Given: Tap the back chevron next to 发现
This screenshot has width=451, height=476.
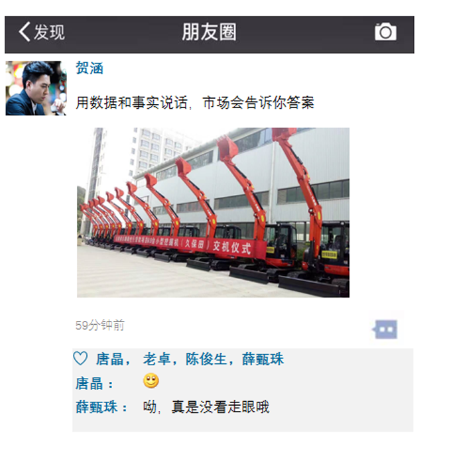Looking at the screenshot, I should pos(25,32).
